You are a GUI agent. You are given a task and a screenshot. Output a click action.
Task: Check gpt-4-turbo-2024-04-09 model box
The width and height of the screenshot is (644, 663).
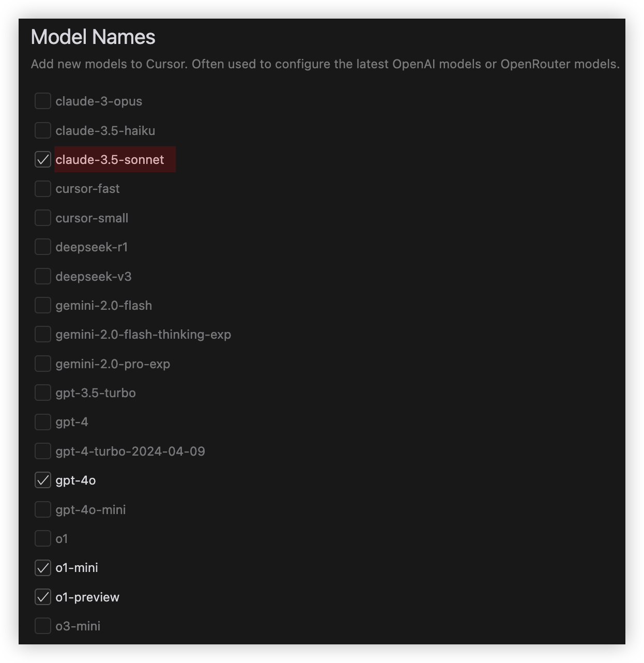click(x=43, y=451)
